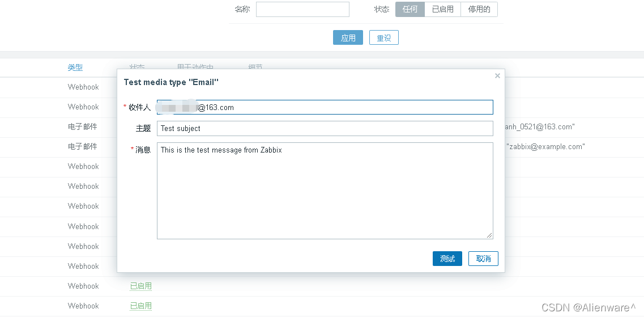The image size is (644, 317).
Task: Click the zabbix@example.com detail text
Action: coord(546,147)
